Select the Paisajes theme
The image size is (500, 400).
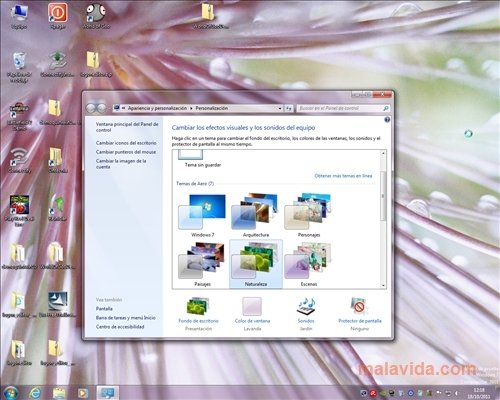202,264
